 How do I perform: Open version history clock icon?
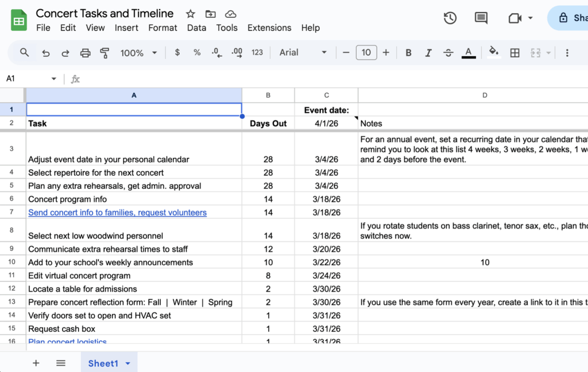450,18
